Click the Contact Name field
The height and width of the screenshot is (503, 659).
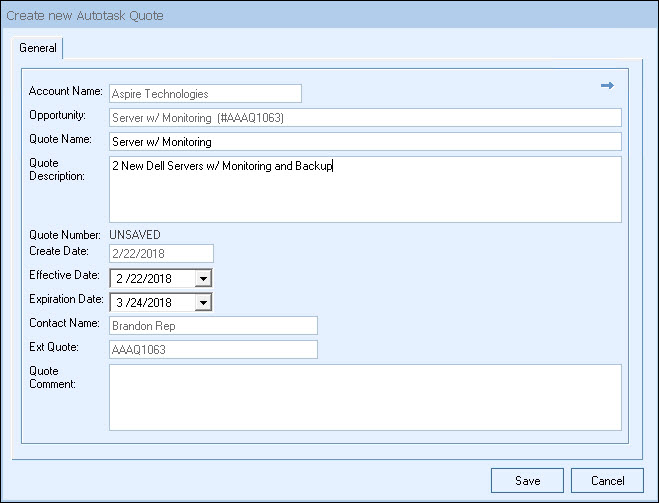pos(214,326)
